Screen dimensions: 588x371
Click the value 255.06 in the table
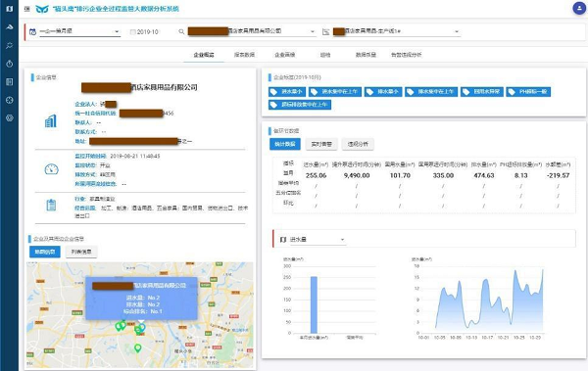316,175
